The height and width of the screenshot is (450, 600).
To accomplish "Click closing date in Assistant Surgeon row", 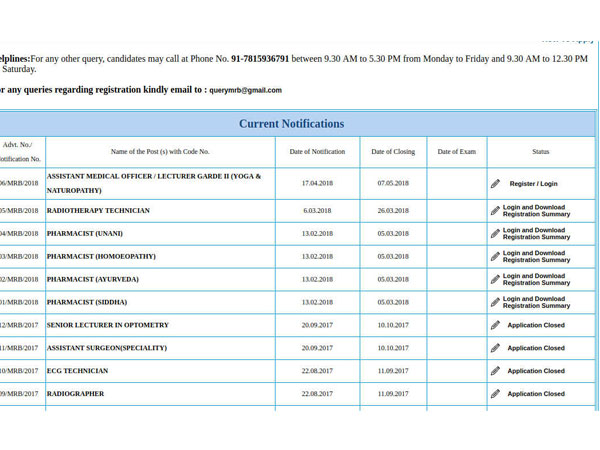I will [x=393, y=348].
